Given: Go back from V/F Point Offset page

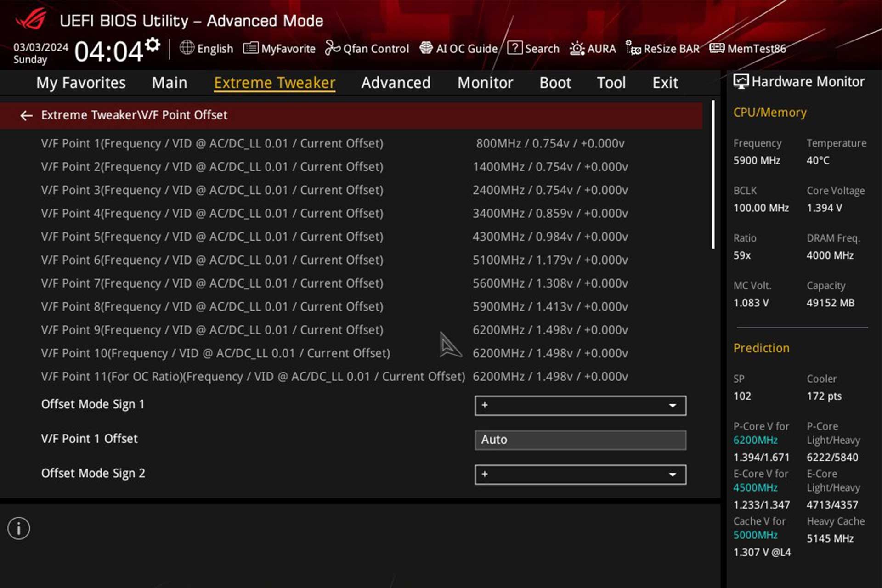Looking at the screenshot, I should tap(26, 115).
